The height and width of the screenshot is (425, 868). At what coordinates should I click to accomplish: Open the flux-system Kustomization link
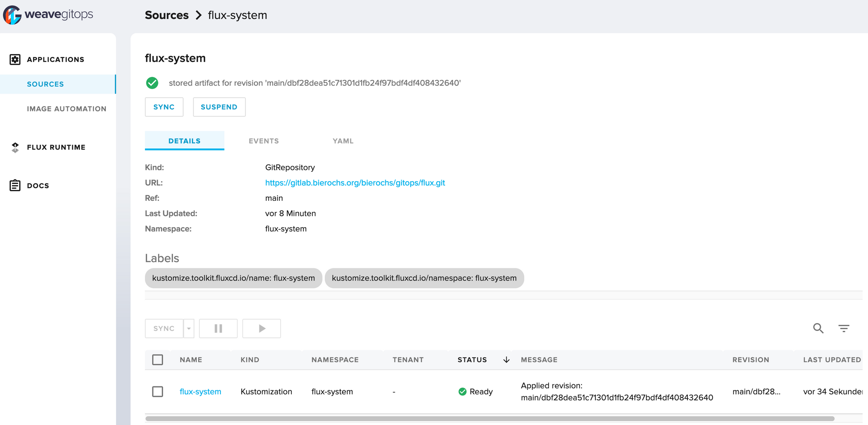click(201, 392)
